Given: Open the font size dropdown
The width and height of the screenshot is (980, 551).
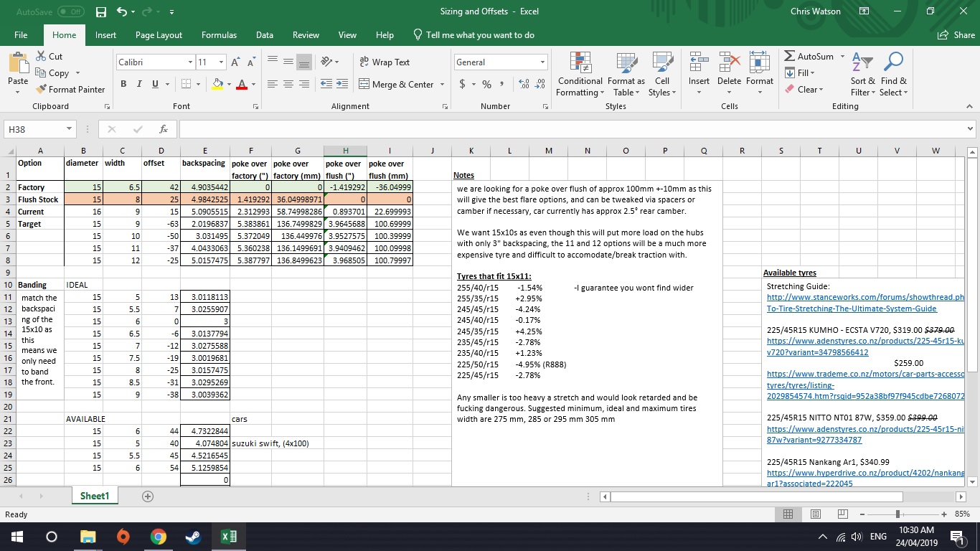Looking at the screenshot, I should (222, 62).
